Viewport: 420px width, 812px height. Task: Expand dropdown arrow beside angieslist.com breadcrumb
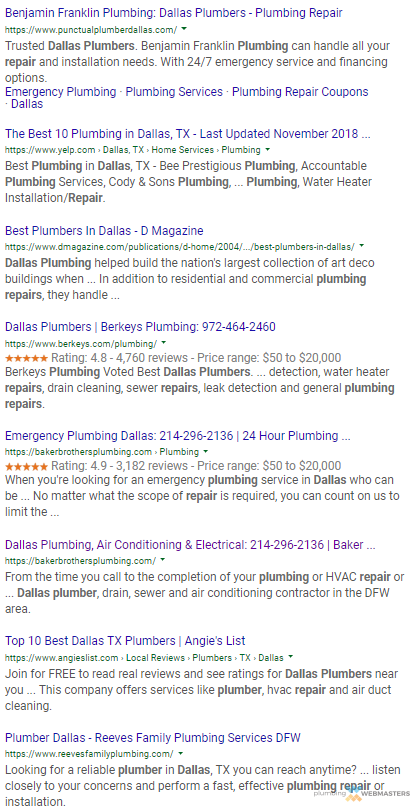[x=291, y=657]
